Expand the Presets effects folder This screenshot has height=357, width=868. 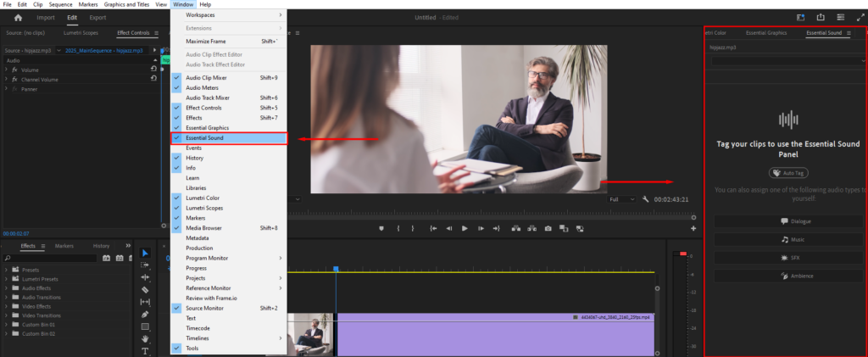(6, 271)
